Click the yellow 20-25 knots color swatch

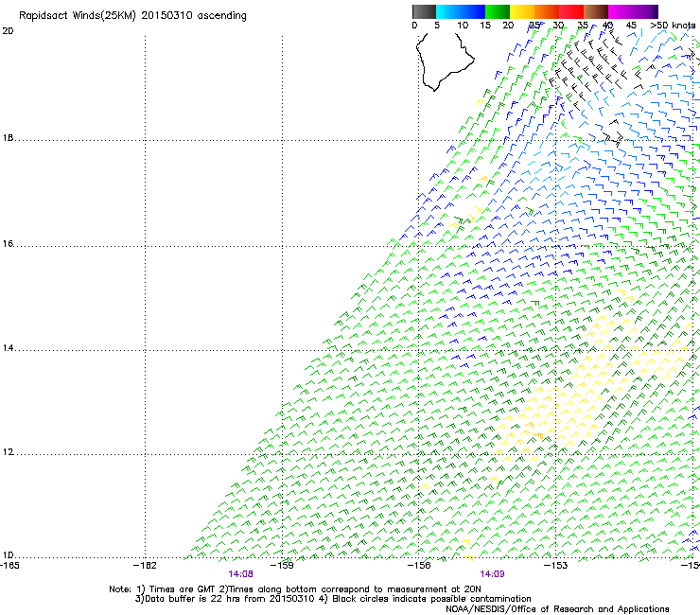point(522,11)
